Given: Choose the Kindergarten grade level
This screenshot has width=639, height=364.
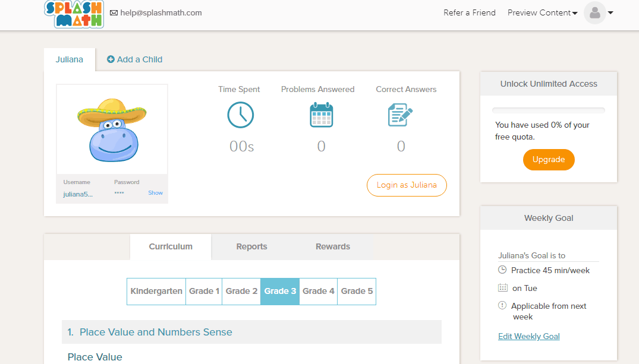Looking at the screenshot, I should click(156, 291).
